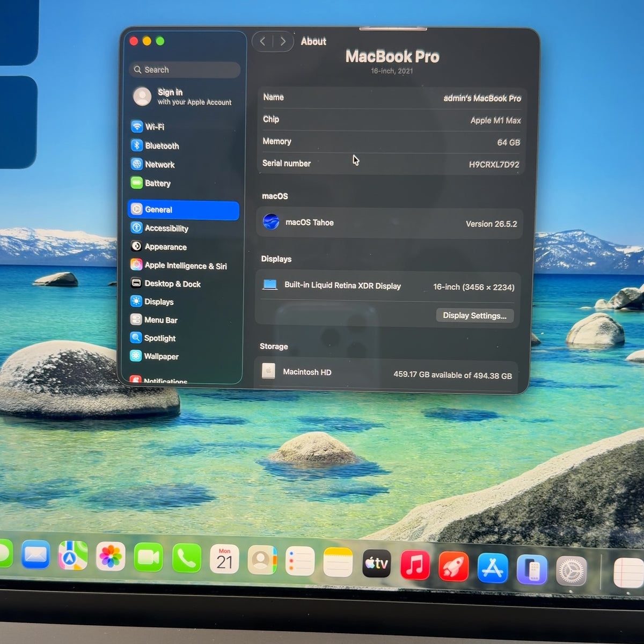Image resolution: width=644 pixels, height=644 pixels.
Task: Open Photos from the Dock
Action: [x=111, y=557]
